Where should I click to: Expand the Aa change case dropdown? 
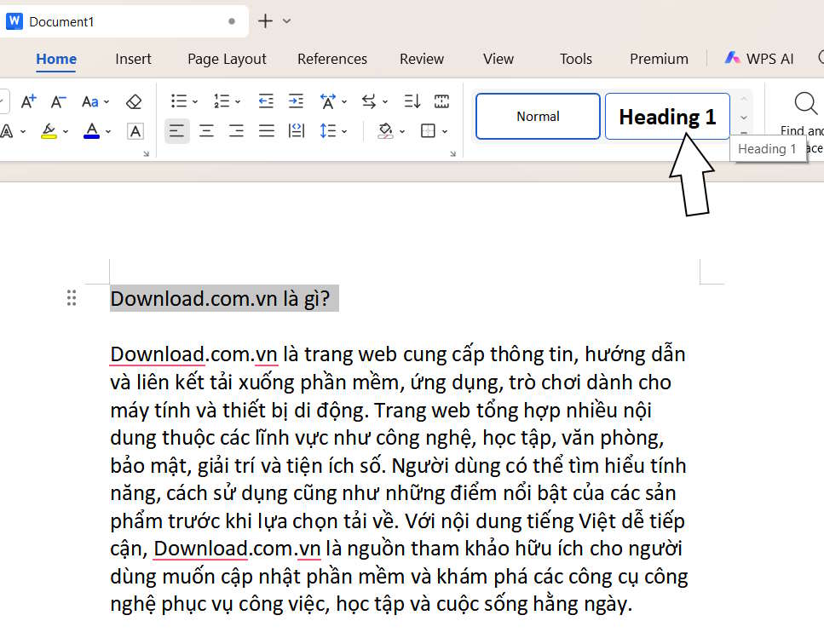pyautogui.click(x=107, y=102)
